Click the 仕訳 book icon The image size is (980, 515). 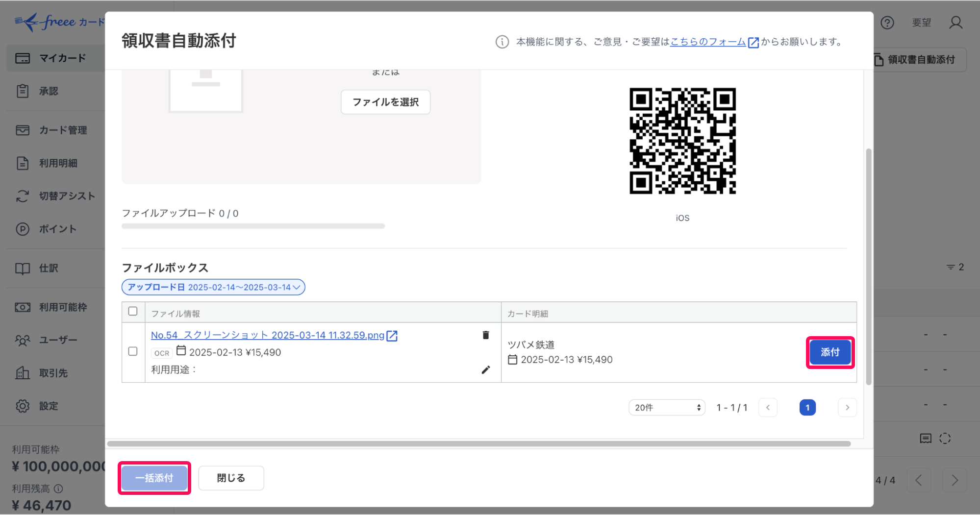[23, 269]
